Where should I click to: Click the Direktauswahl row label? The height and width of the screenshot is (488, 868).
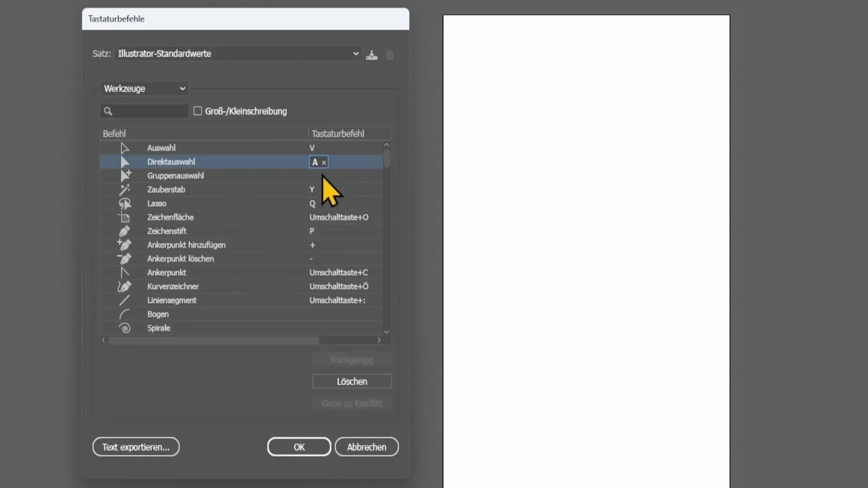[x=171, y=162]
